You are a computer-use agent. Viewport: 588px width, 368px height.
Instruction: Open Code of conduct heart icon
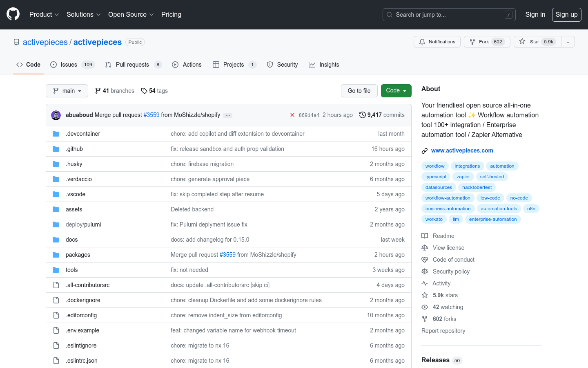point(425,260)
